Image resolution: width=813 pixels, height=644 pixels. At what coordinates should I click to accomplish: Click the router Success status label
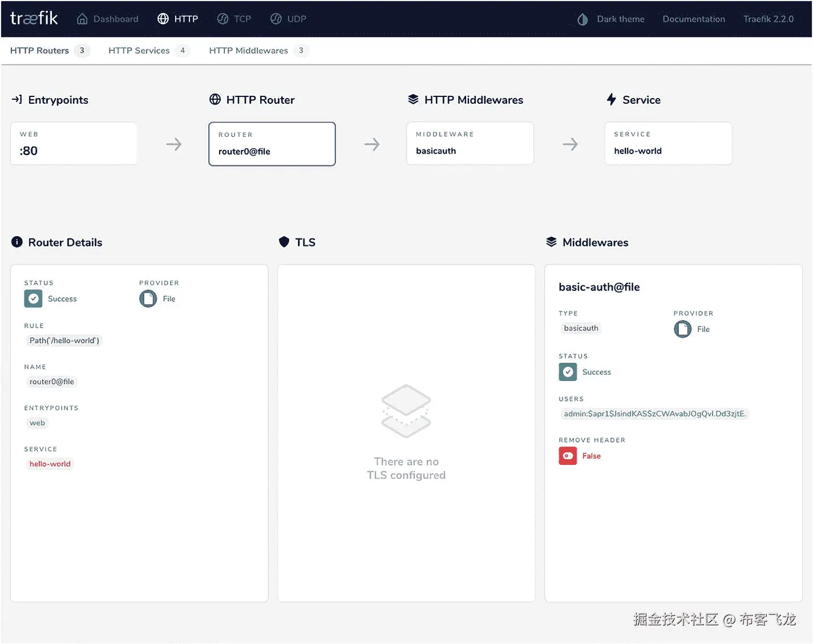(x=62, y=298)
